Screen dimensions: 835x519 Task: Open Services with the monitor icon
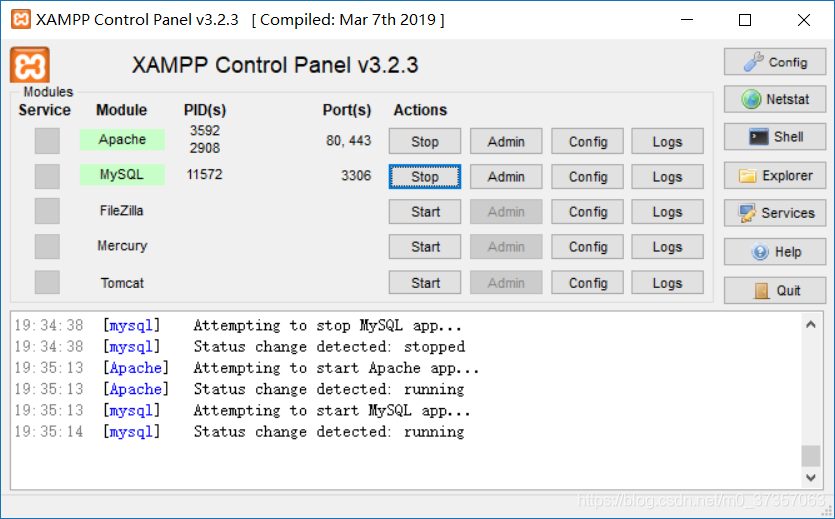click(x=775, y=213)
